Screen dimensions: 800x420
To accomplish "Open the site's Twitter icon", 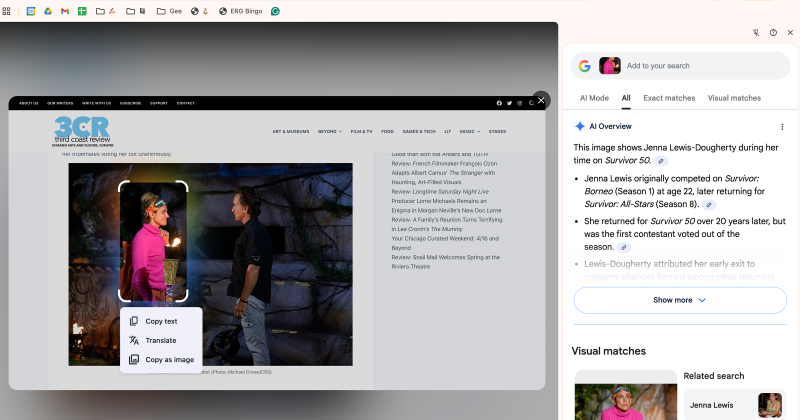I will click(x=509, y=103).
